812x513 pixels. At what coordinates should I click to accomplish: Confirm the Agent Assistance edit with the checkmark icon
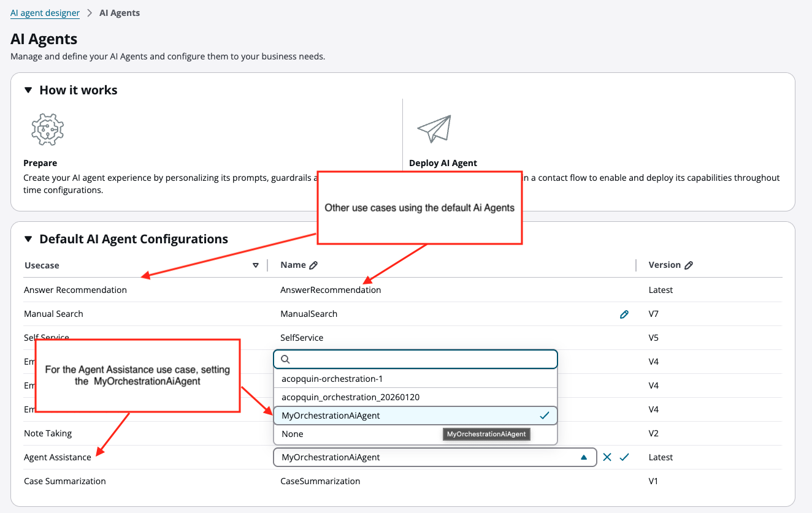point(624,457)
